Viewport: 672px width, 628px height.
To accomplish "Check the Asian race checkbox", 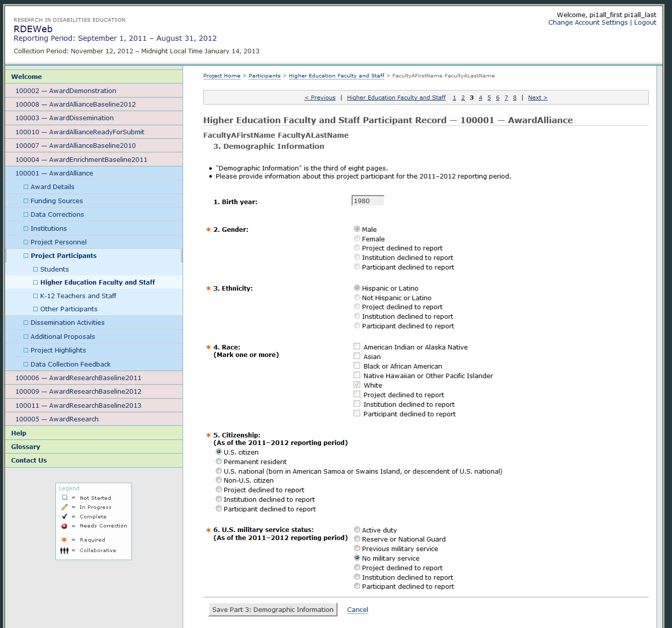I will click(357, 356).
